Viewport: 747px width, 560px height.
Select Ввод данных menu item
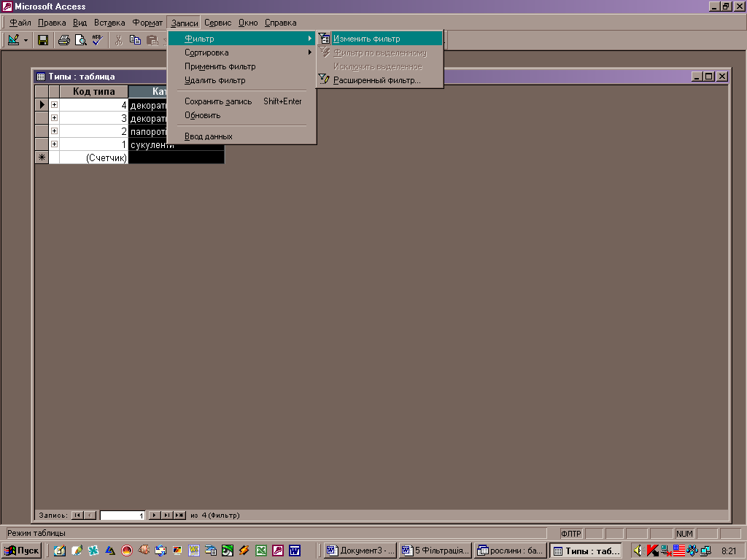click(242, 136)
